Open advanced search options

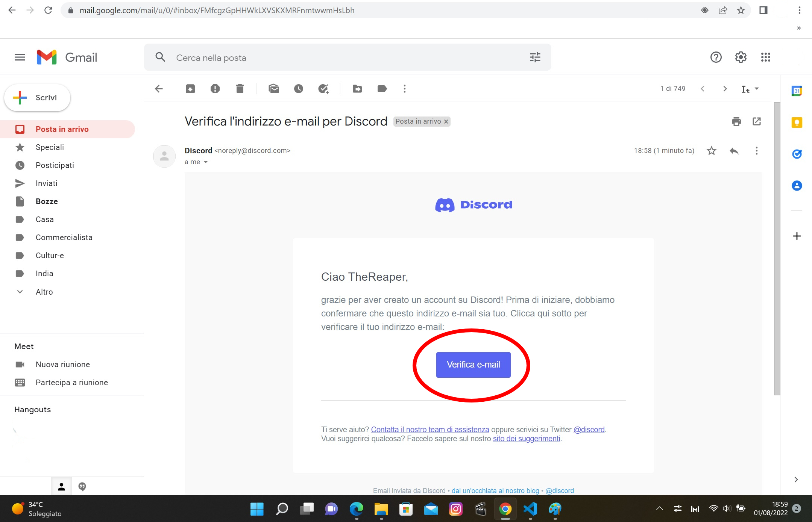(x=535, y=57)
